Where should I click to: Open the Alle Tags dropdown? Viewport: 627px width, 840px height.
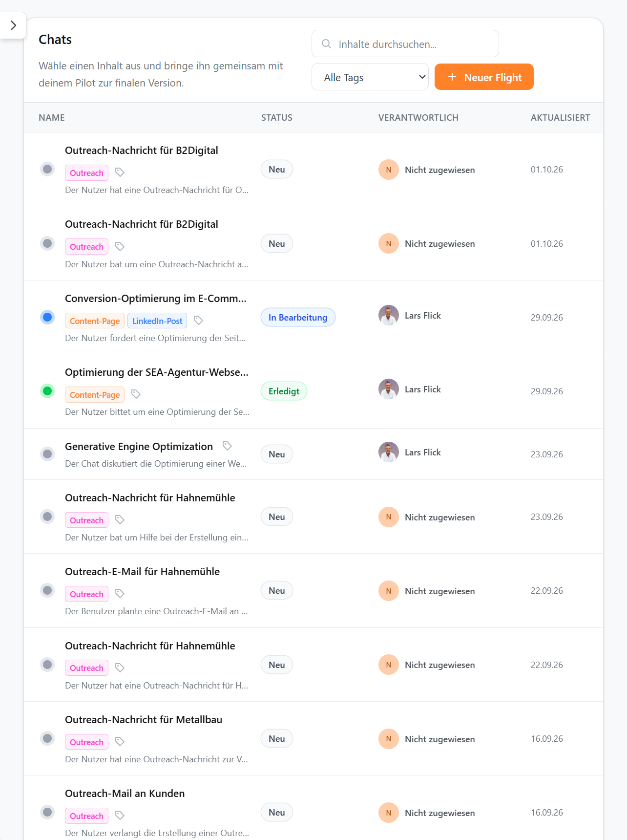(x=370, y=77)
